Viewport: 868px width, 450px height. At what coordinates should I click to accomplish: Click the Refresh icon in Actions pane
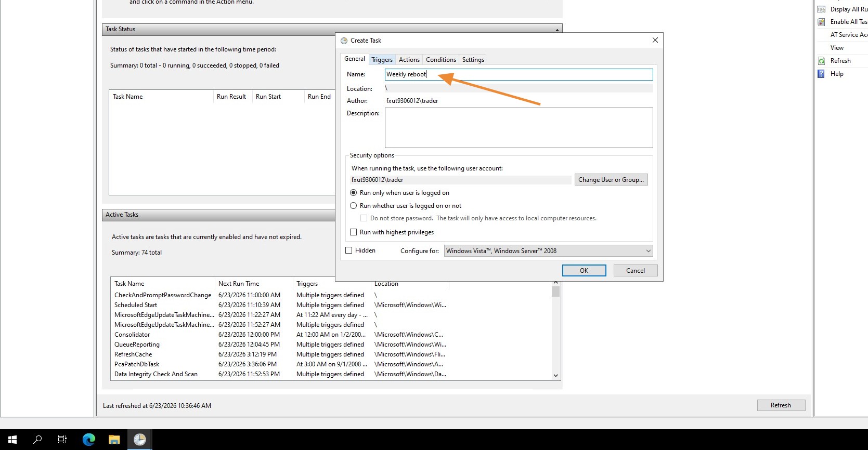pos(821,61)
